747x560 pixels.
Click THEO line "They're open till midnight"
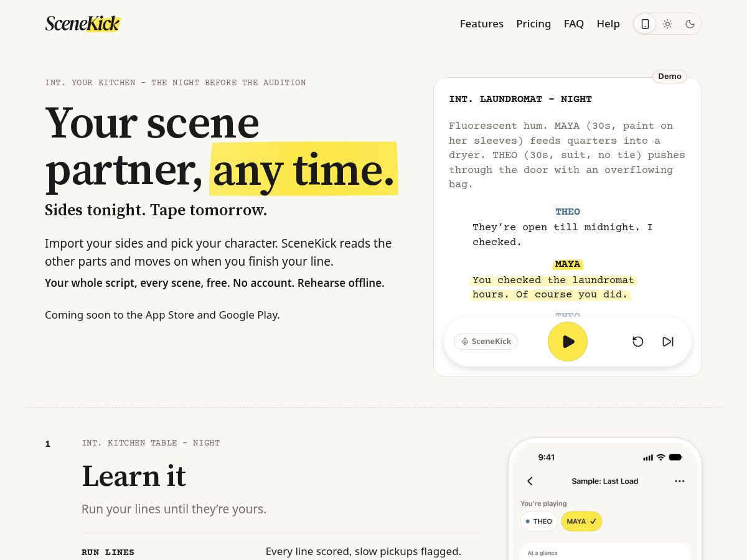[563, 235]
